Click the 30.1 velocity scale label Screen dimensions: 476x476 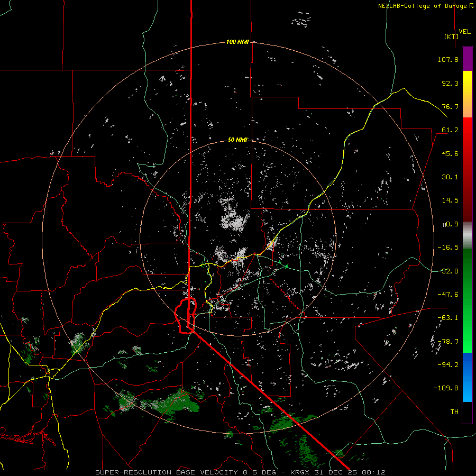tap(450, 177)
